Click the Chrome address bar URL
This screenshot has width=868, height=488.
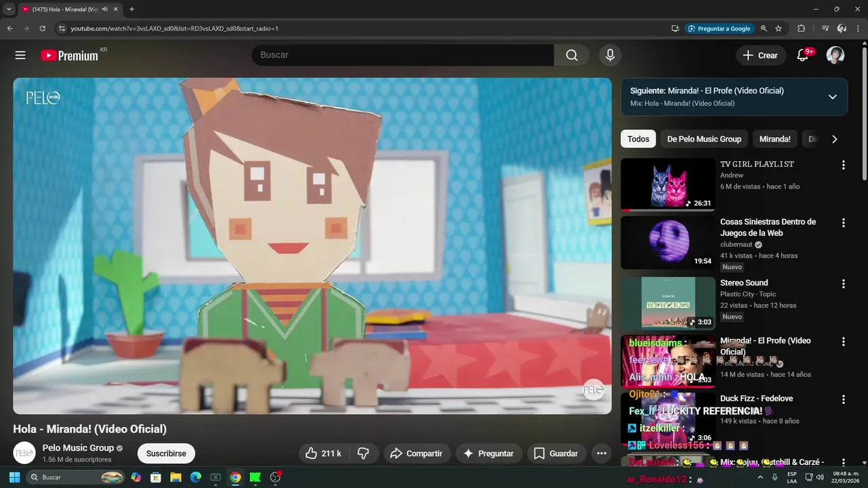pos(174,28)
